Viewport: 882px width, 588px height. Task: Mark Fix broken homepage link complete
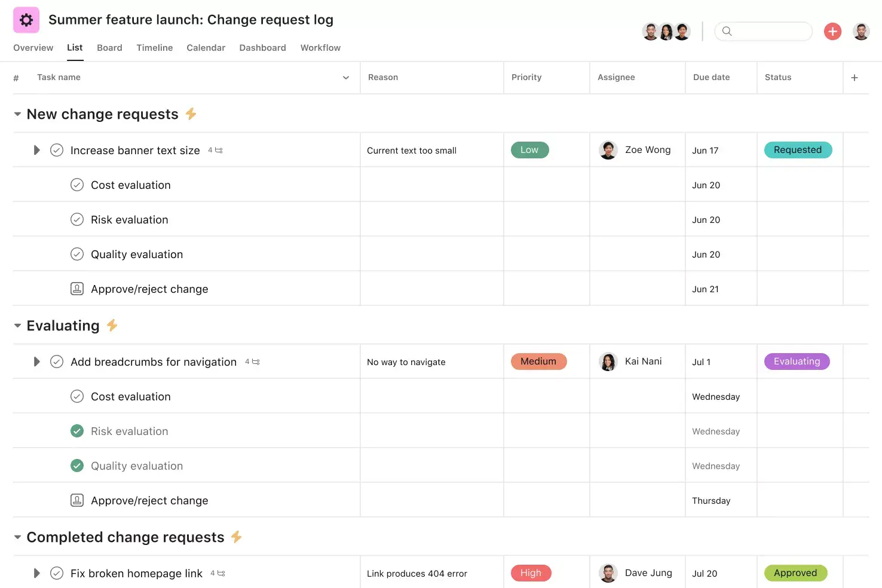click(57, 572)
